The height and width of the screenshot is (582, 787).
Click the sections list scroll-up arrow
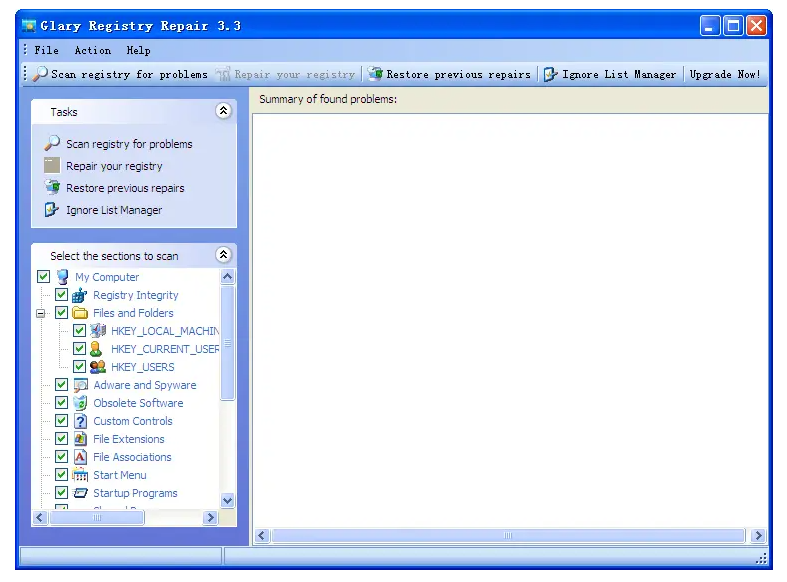coord(227,276)
